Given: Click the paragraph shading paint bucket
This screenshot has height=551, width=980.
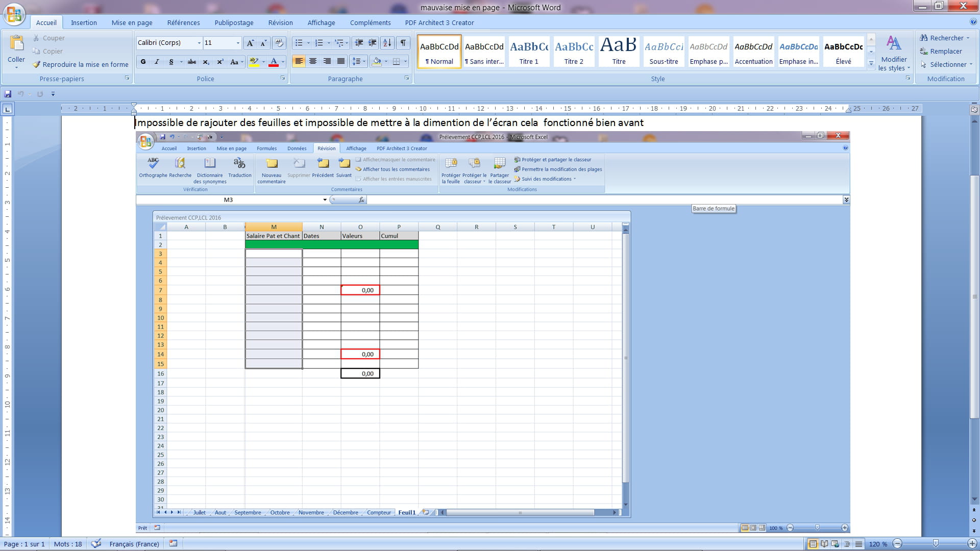Looking at the screenshot, I should (377, 62).
